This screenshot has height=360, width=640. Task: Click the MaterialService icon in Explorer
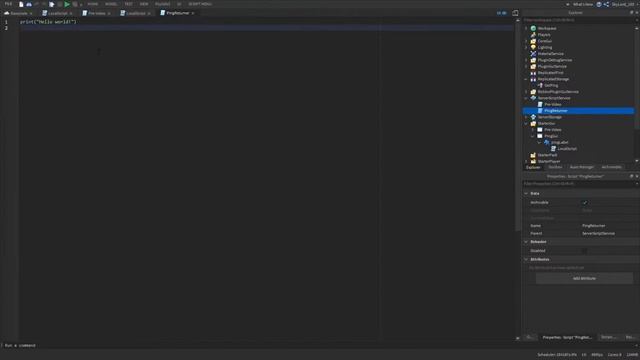click(x=533, y=53)
